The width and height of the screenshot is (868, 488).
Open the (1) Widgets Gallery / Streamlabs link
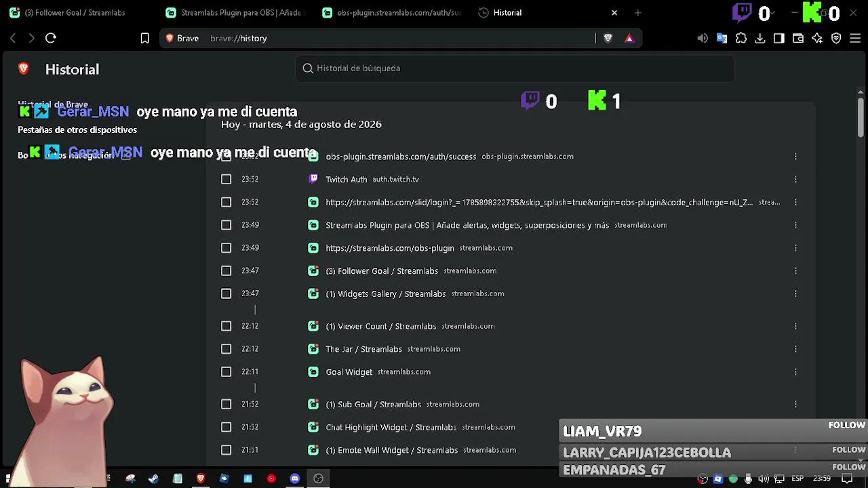[x=386, y=294]
